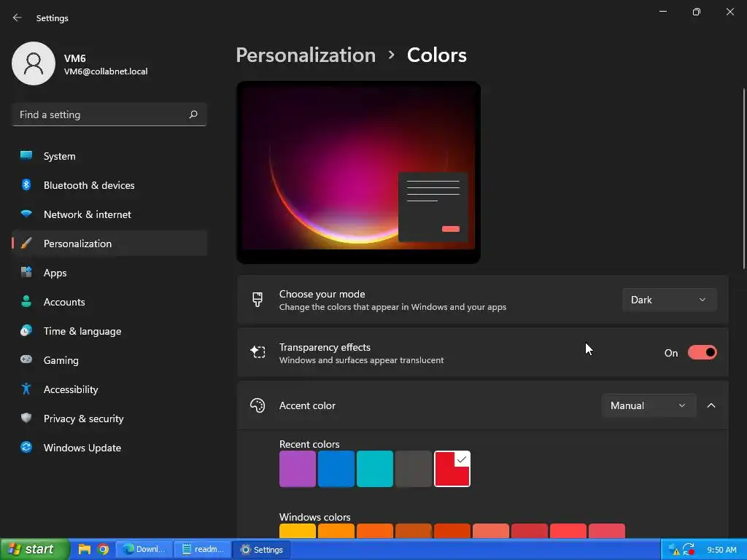Screen dimensions: 747x560
Task: Go to Windows Update page
Action: click(109, 448)
